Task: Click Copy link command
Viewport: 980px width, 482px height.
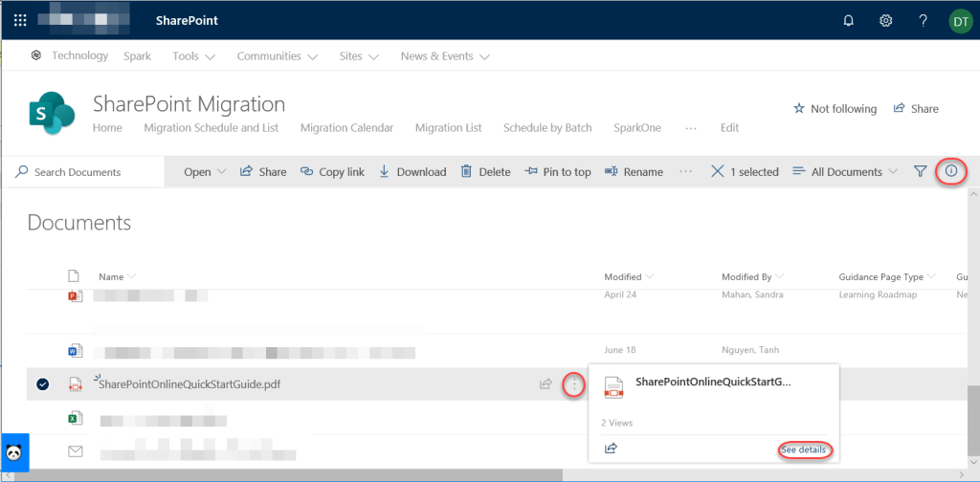Action: click(x=332, y=172)
